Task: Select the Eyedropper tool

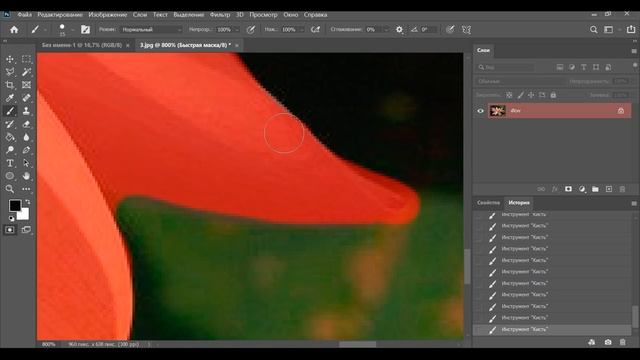Action: point(10,98)
